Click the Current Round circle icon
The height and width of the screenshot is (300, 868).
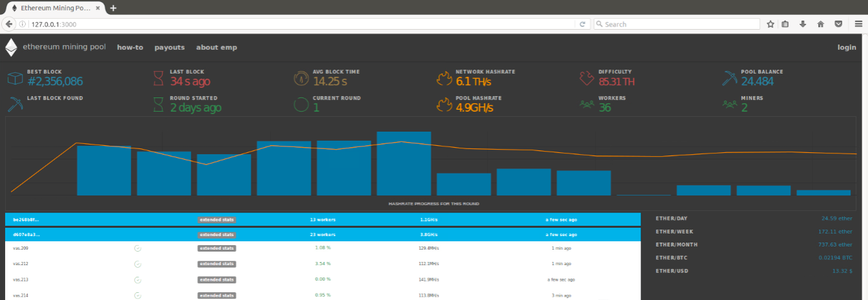pos(301,105)
